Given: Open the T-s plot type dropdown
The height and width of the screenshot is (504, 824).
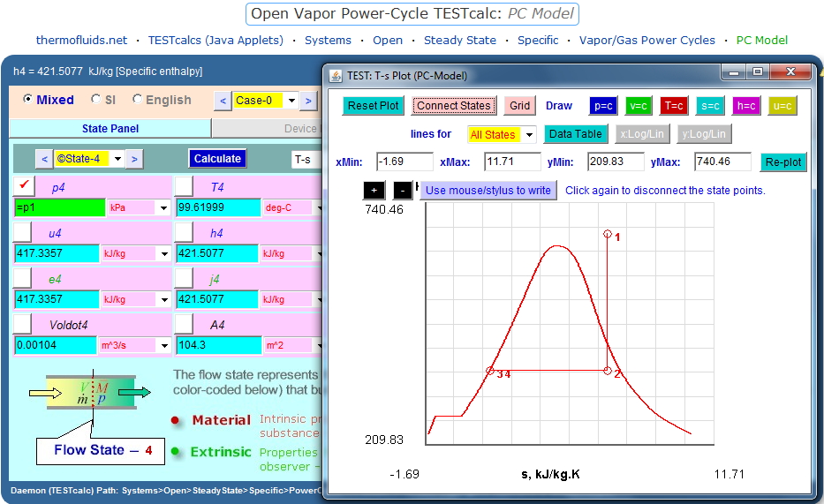Looking at the screenshot, I should (306, 160).
